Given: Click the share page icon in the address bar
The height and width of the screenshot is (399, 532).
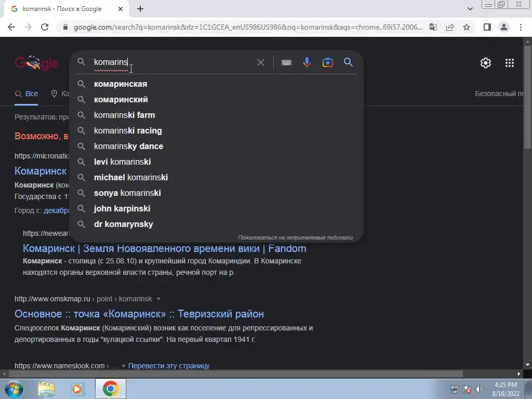Looking at the screenshot, I should 450,27.
